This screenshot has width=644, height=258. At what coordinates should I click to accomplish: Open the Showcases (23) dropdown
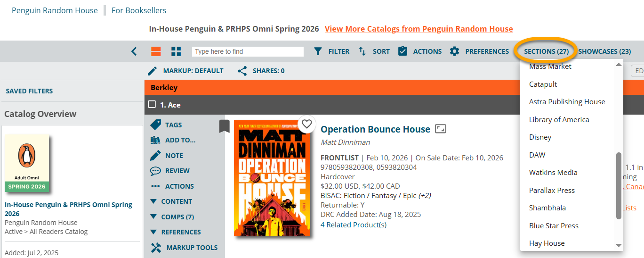604,51
